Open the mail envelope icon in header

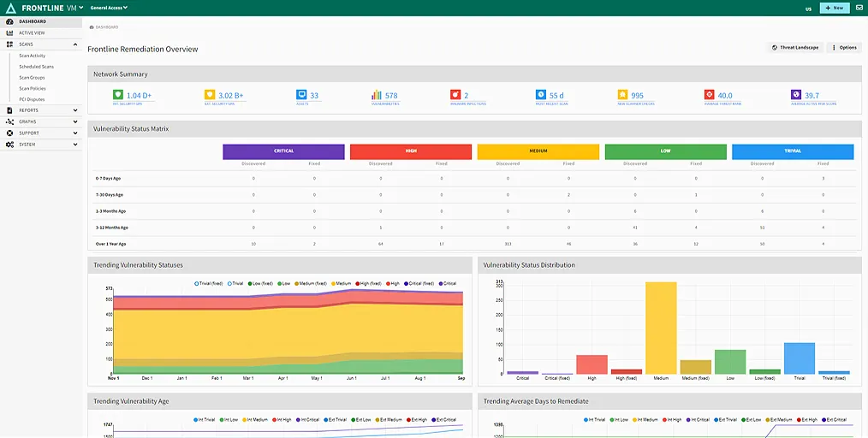(859, 9)
